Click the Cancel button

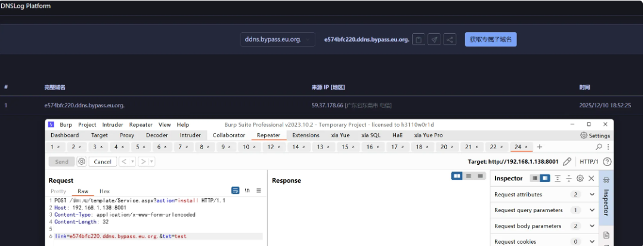(x=103, y=162)
